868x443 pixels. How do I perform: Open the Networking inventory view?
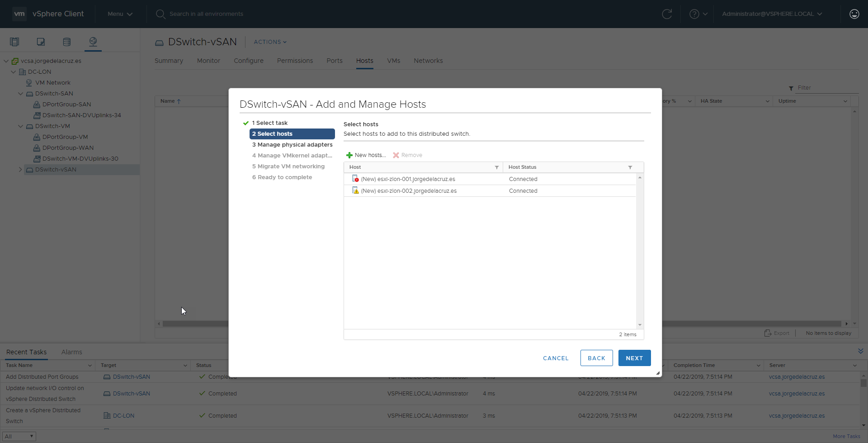pyautogui.click(x=93, y=42)
